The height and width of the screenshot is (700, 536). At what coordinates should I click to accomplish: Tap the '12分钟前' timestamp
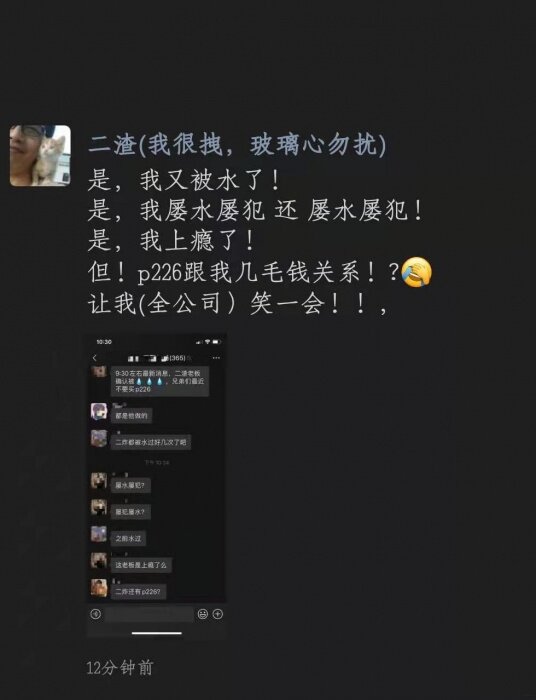[119, 668]
